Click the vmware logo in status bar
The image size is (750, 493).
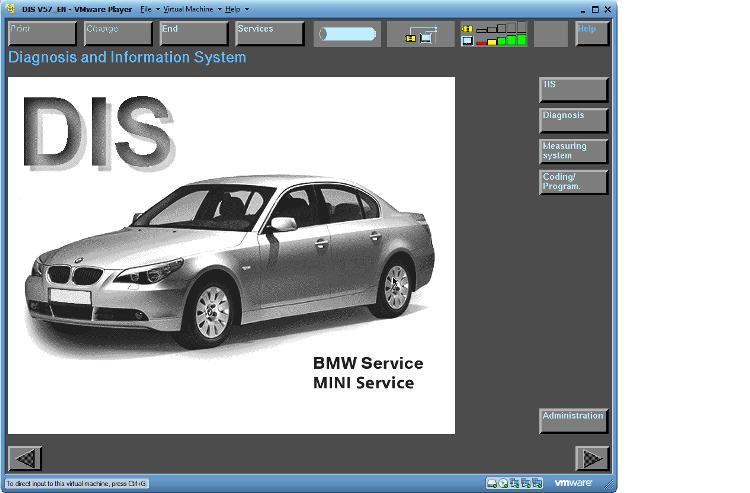[x=573, y=483]
